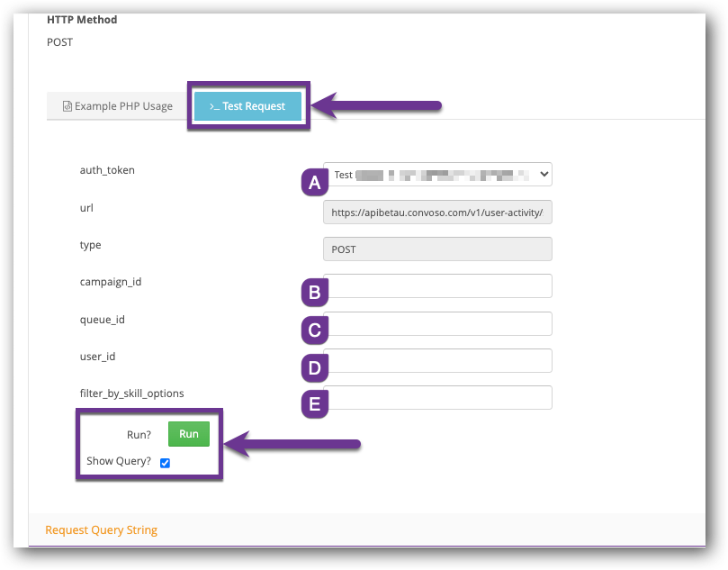The height and width of the screenshot is (570, 728).
Task: Focus the campaign_id input field
Action: pos(437,286)
